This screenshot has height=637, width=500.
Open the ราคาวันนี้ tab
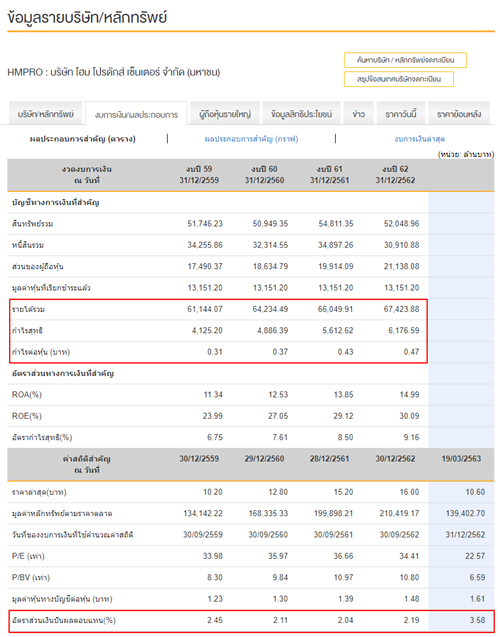(400, 114)
